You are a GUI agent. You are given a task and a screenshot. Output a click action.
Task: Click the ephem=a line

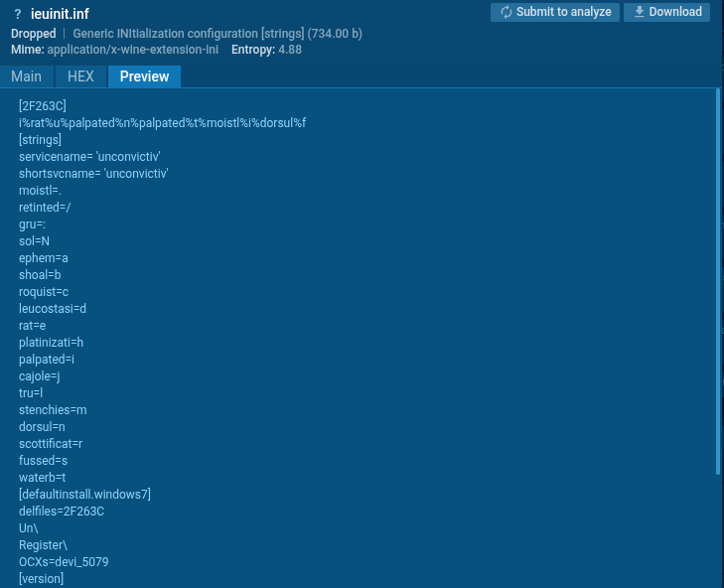click(x=44, y=257)
